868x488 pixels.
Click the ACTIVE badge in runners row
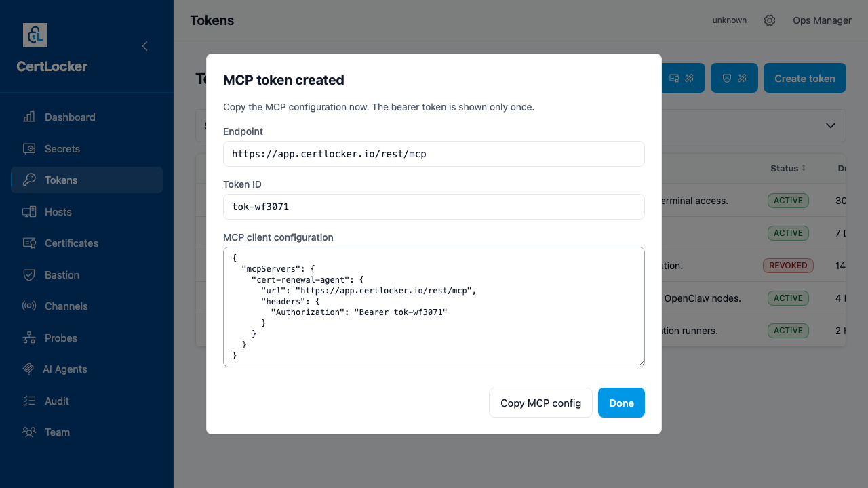pyautogui.click(x=788, y=331)
